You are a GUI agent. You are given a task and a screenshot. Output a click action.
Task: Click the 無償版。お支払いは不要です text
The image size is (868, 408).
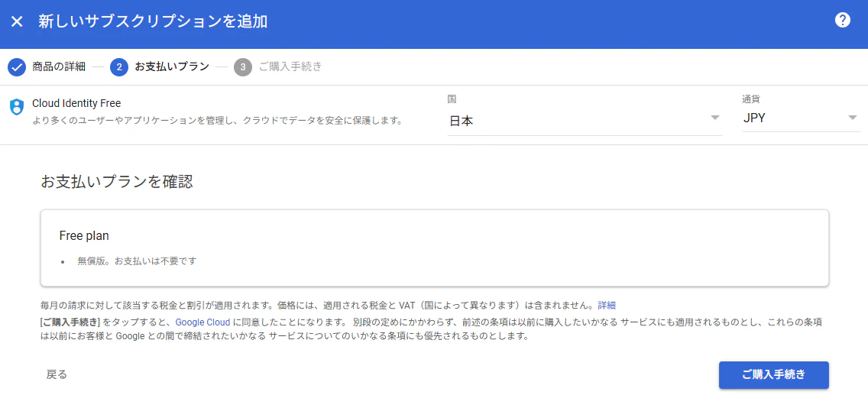coord(138,261)
